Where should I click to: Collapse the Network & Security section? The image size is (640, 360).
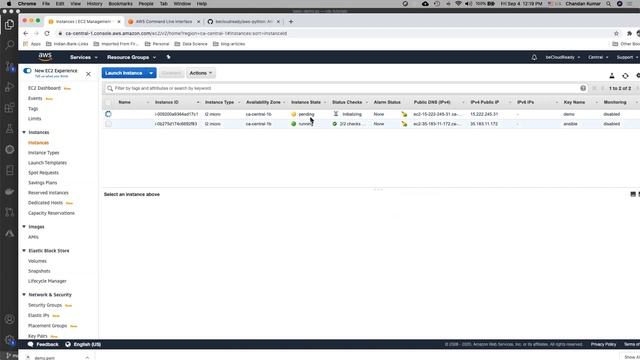click(24, 295)
